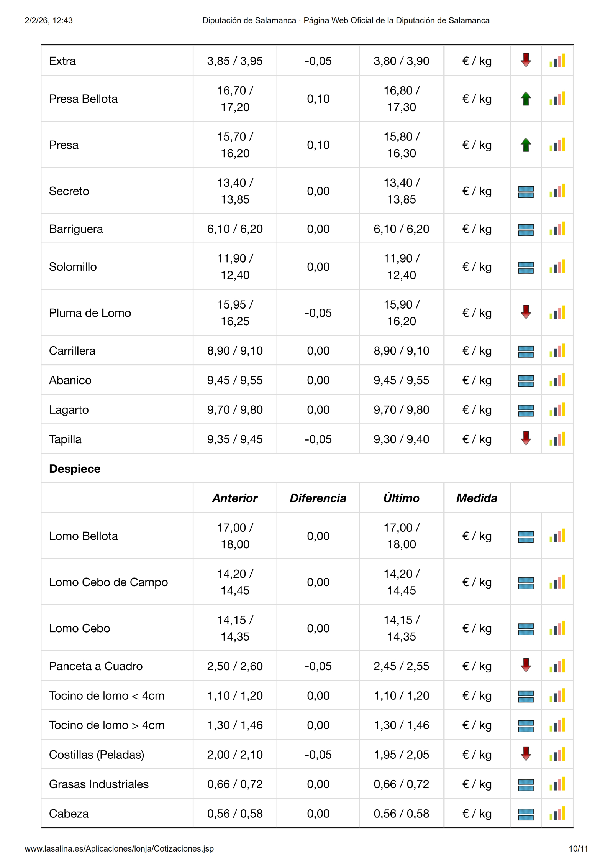Open the chart icon for Grasas Industriales

tap(557, 784)
